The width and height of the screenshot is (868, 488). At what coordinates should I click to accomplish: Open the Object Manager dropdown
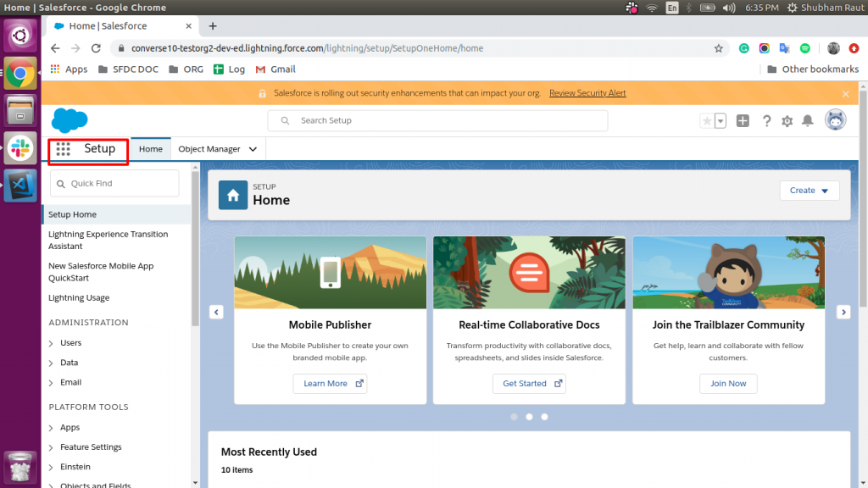(216, 148)
